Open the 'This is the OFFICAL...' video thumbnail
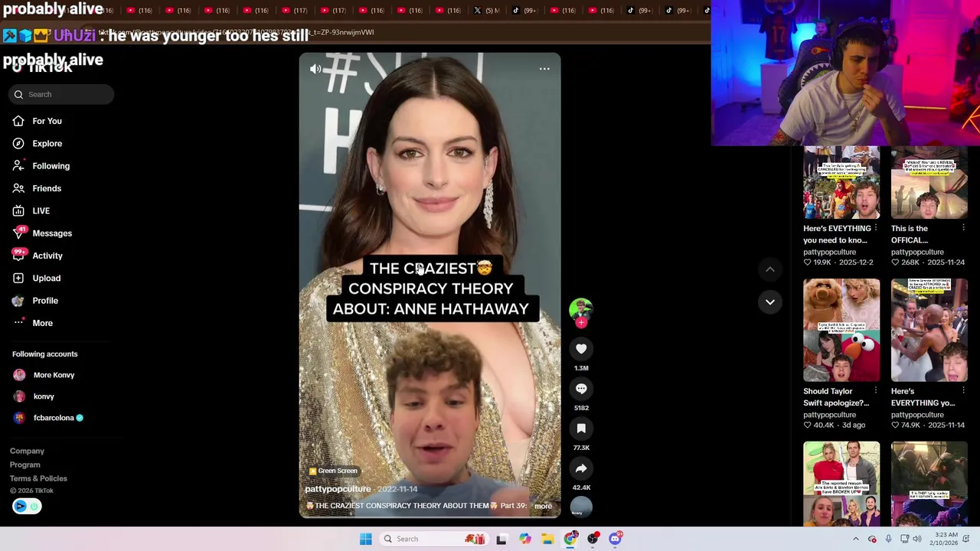This screenshot has width=980, height=551. coord(929,183)
